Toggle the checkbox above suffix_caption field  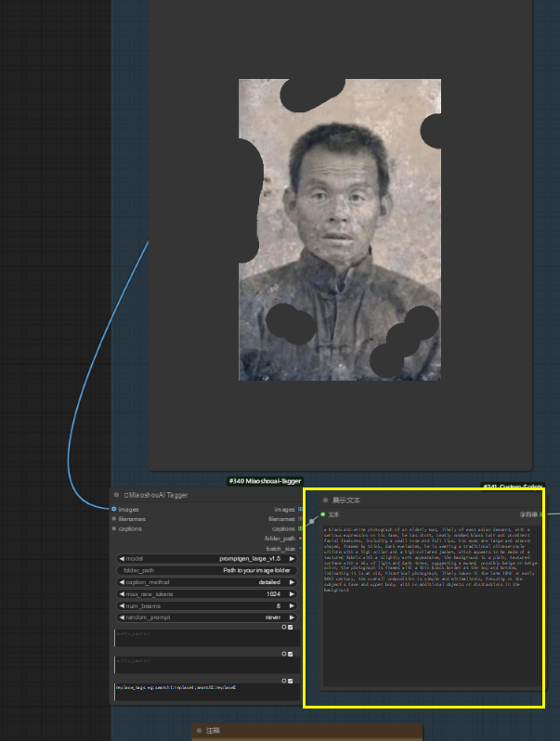(x=291, y=654)
